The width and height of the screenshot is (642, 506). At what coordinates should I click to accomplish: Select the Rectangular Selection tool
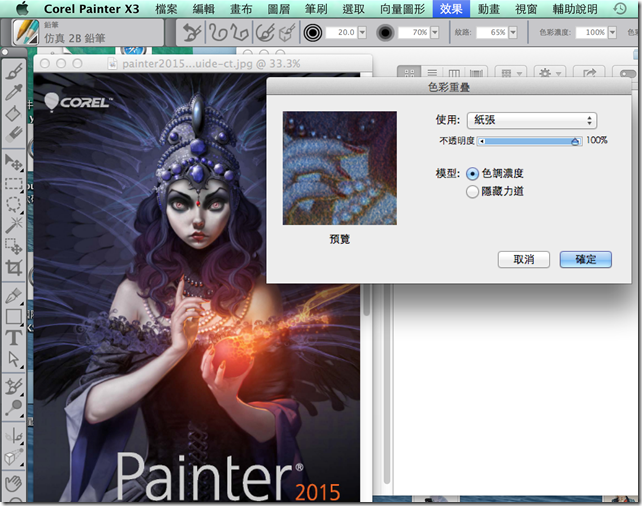(14, 183)
